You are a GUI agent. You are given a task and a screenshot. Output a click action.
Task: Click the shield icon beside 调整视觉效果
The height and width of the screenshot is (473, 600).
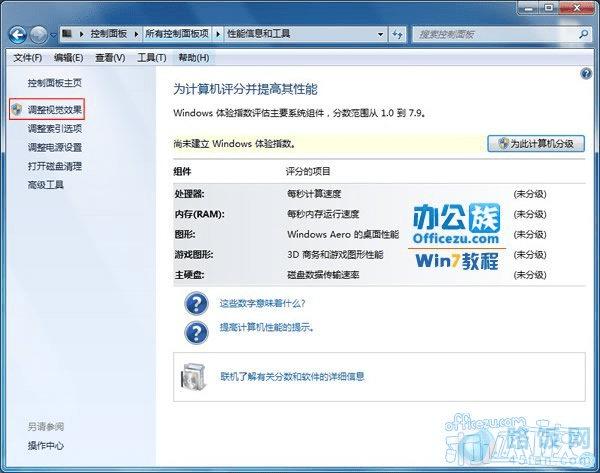click(x=17, y=109)
